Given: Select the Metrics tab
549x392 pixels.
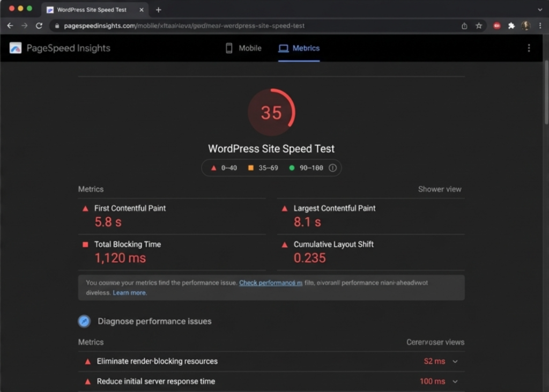Looking at the screenshot, I should (299, 48).
